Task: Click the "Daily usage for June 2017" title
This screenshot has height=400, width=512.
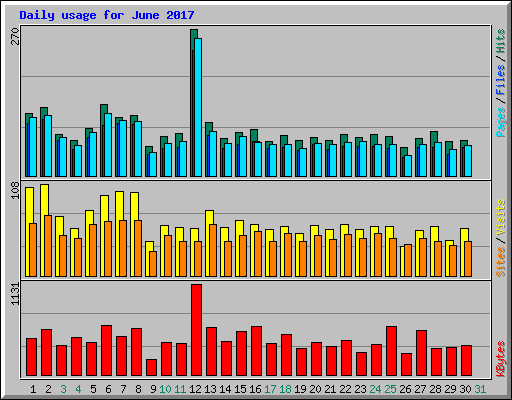Action: (107, 15)
